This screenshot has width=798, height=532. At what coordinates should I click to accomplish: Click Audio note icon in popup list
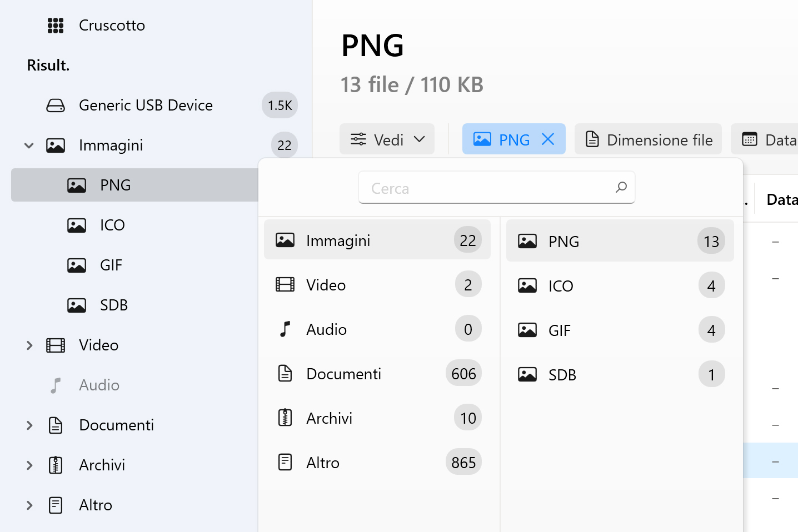pyautogui.click(x=285, y=329)
